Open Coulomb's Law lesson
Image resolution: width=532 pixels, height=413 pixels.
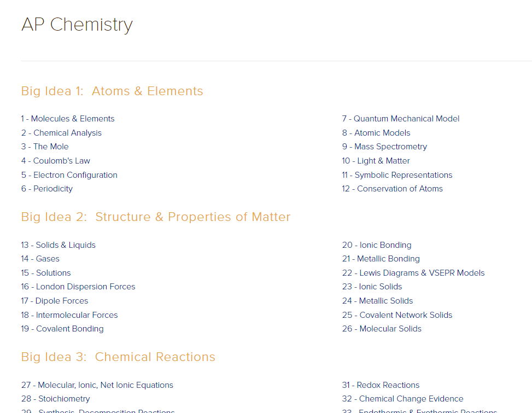(x=56, y=161)
